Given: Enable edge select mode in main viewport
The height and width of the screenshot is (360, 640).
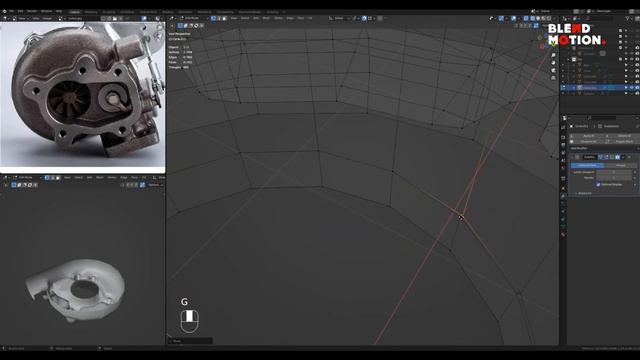Looking at the screenshot, I should (x=219, y=18).
